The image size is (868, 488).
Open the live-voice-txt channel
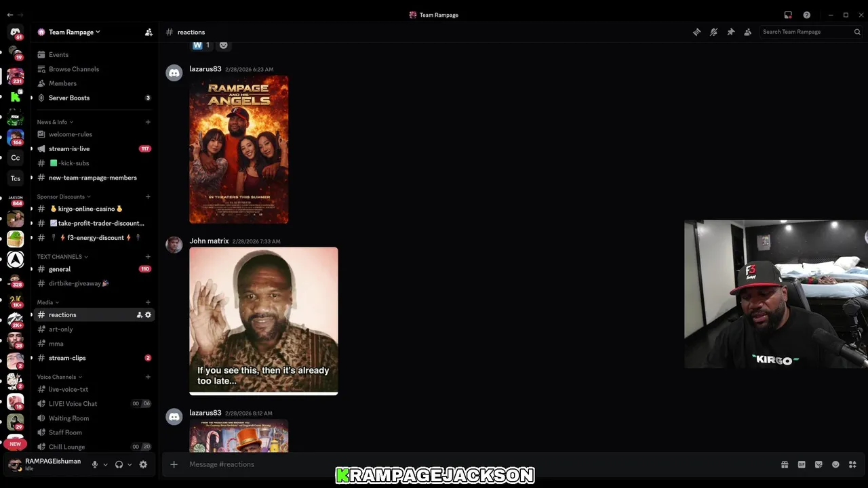coord(94,389)
